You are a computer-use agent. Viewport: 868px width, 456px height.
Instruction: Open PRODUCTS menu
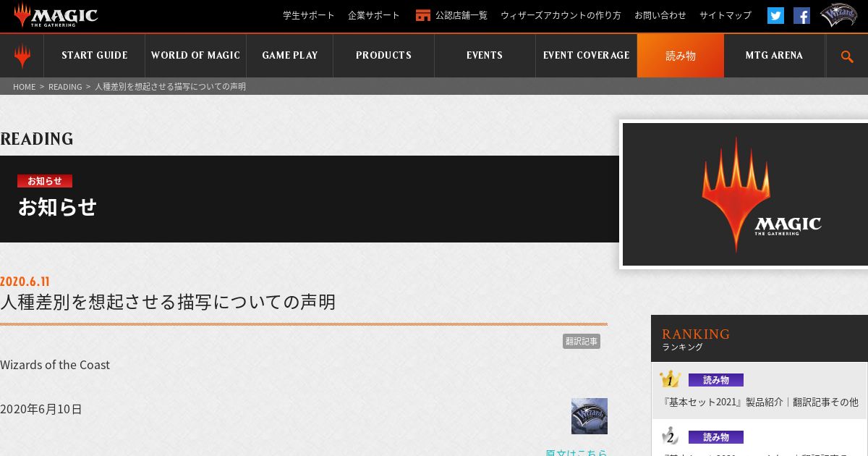coord(383,56)
